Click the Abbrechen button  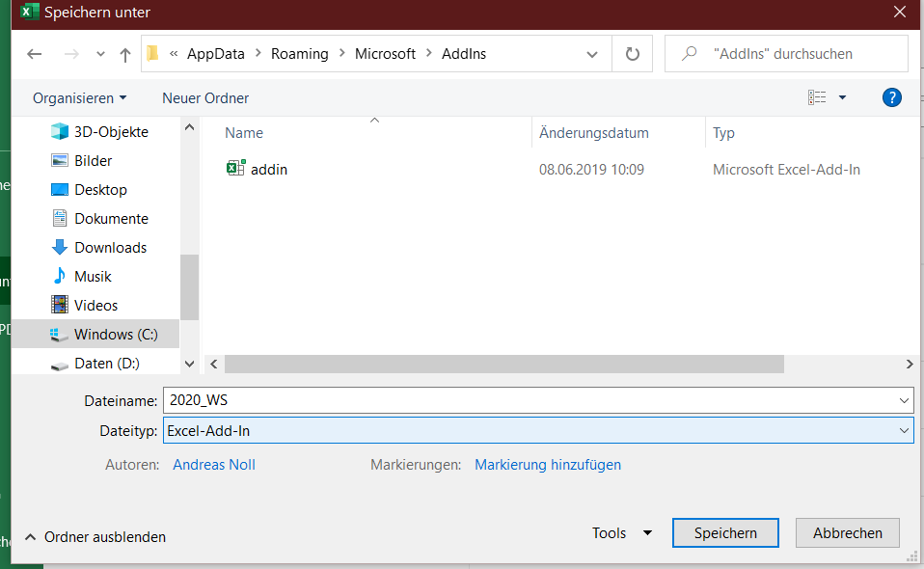coord(847,533)
